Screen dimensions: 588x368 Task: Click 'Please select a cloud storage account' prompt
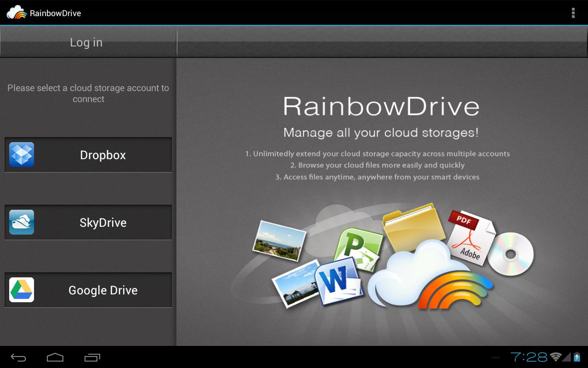click(x=88, y=93)
